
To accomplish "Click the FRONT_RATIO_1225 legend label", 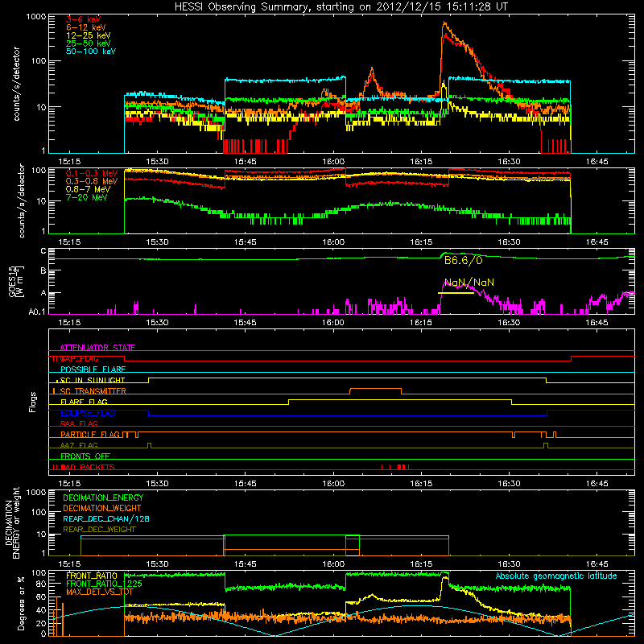I will click(104, 584).
